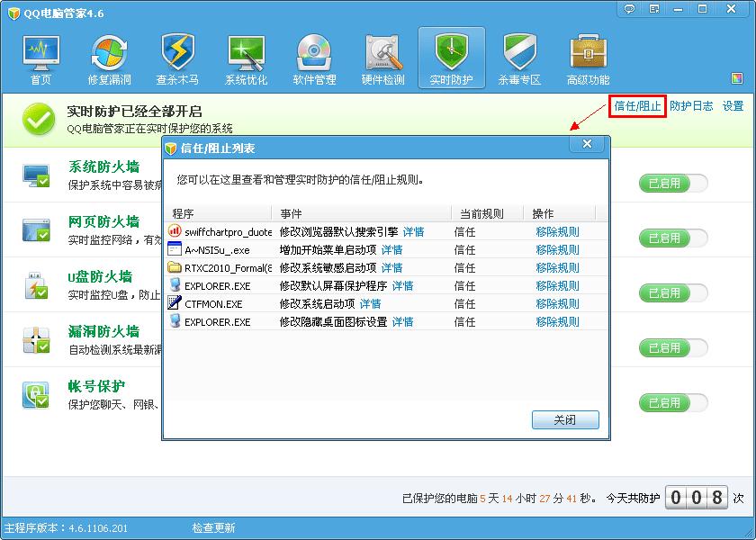Toggle the 系统防火墙 已启用 switch

(672, 184)
